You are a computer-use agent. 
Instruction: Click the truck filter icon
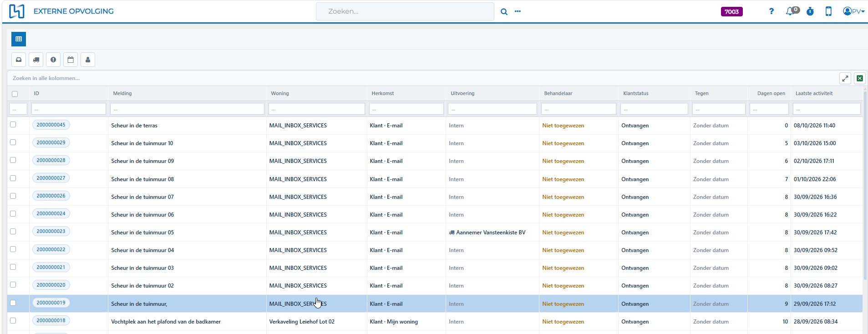click(36, 60)
